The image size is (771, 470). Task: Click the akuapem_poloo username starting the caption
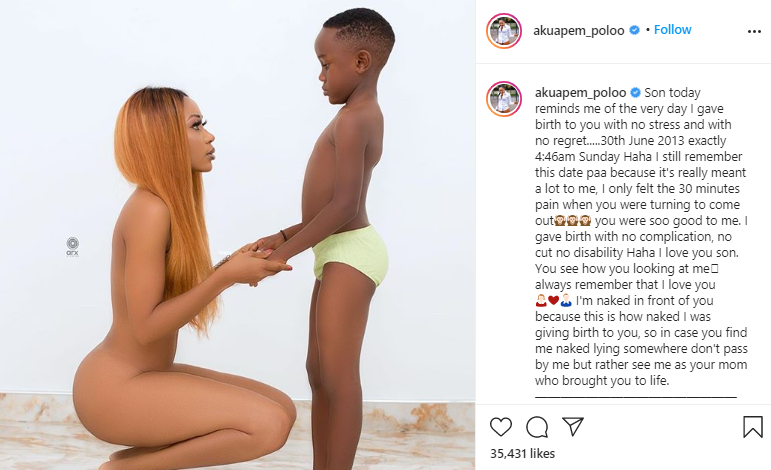point(581,92)
